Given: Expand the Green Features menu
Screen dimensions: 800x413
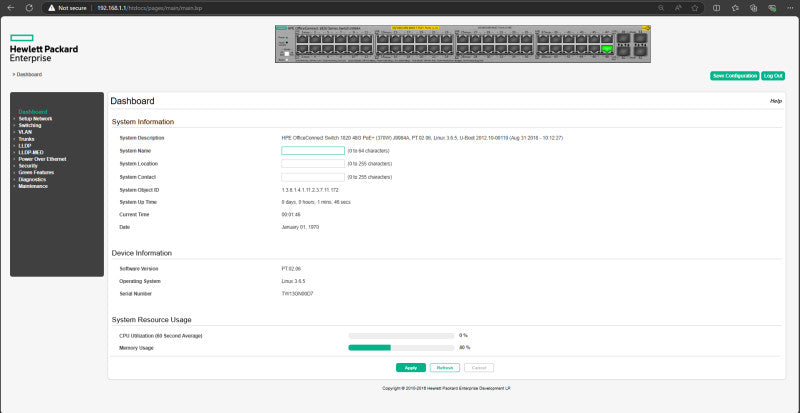Looking at the screenshot, I should pyautogui.click(x=36, y=173).
